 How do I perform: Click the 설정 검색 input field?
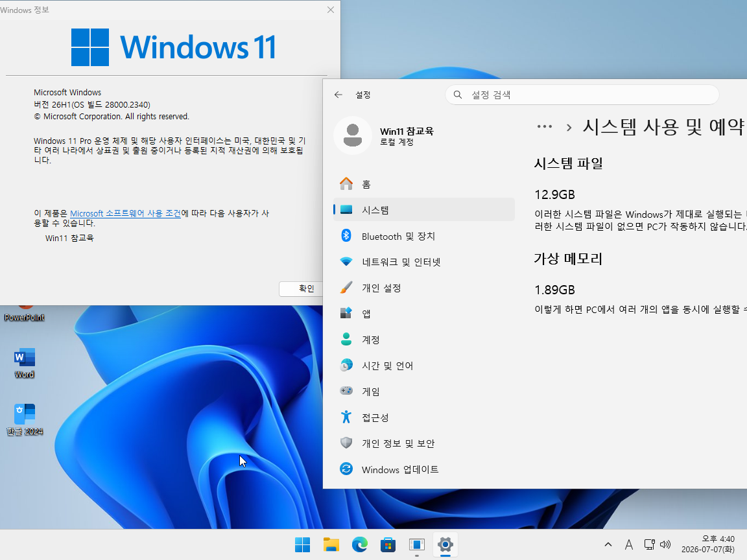click(582, 95)
